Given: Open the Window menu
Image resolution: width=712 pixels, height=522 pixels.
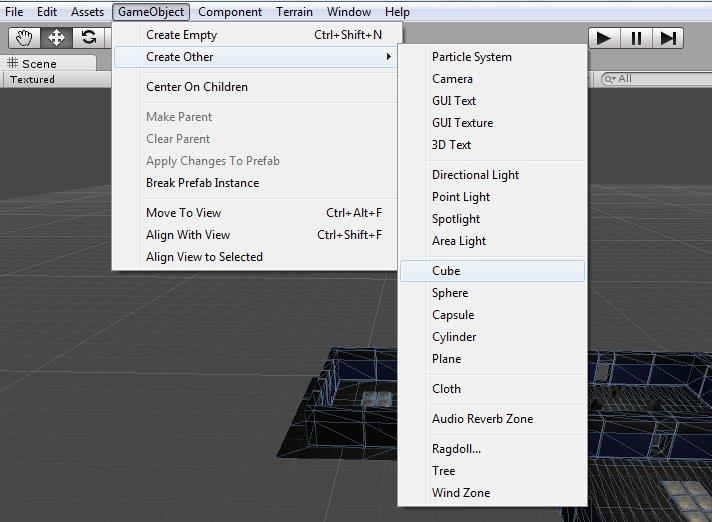Looking at the screenshot, I should (349, 11).
